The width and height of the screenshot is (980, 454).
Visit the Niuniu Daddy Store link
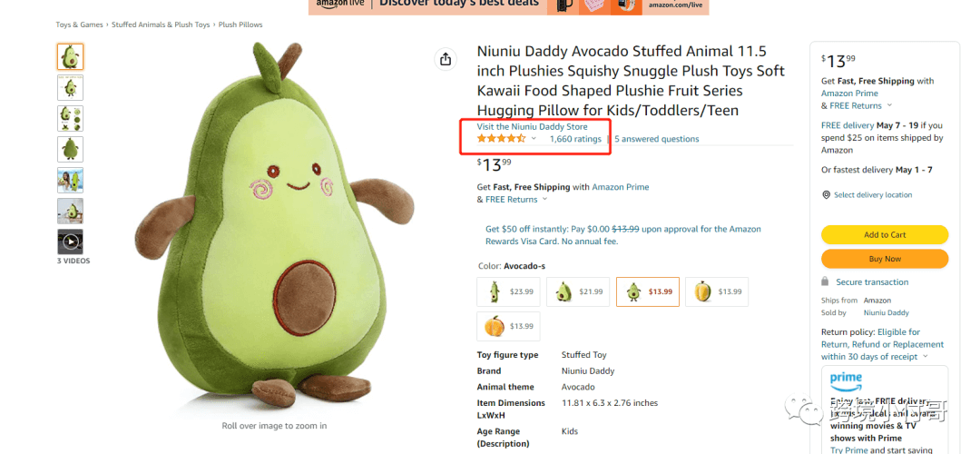(533, 126)
